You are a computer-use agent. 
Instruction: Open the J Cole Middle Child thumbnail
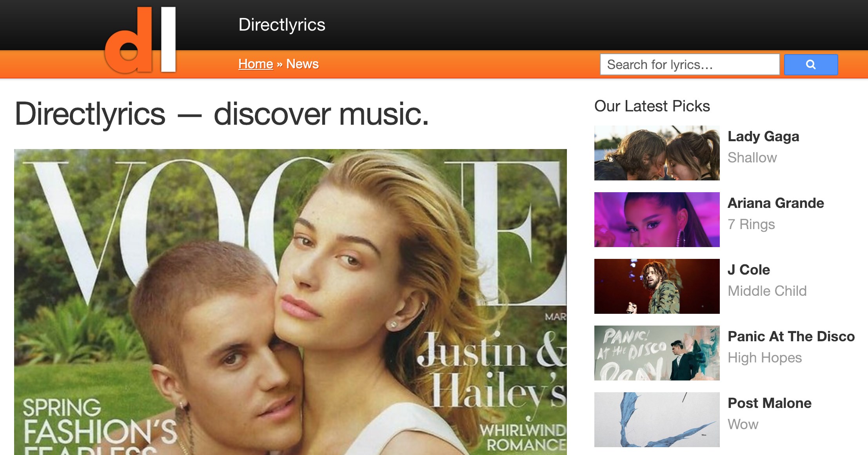(x=657, y=286)
